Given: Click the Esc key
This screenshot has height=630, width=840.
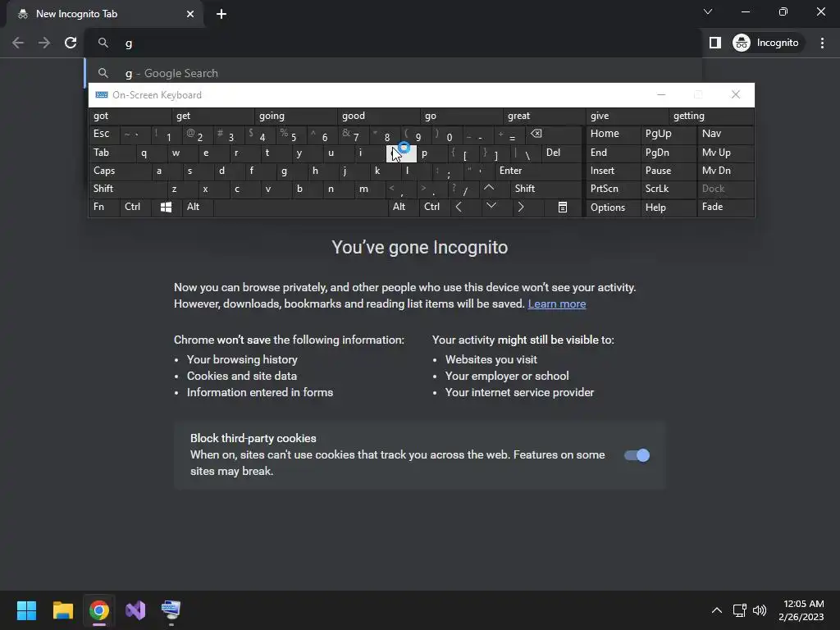Looking at the screenshot, I should click(x=104, y=134).
